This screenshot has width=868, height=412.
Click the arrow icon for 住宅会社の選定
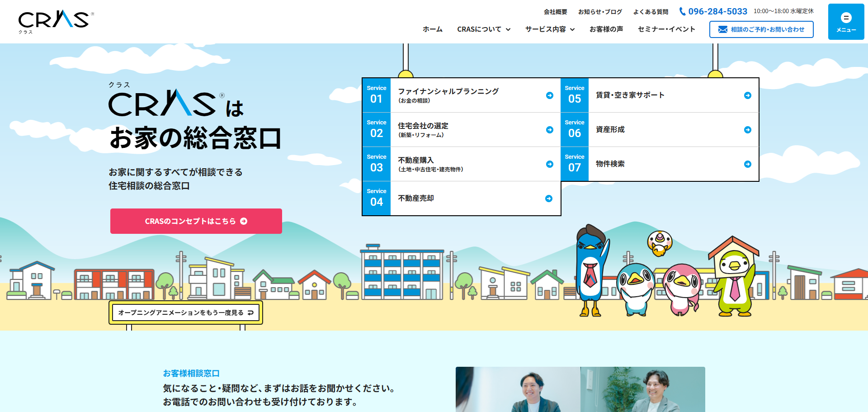[x=550, y=130]
